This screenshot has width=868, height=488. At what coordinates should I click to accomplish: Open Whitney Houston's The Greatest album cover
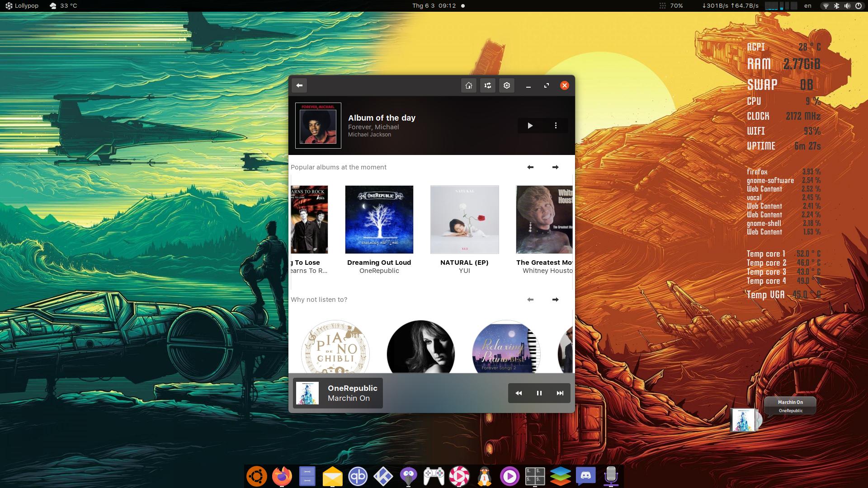pos(544,220)
